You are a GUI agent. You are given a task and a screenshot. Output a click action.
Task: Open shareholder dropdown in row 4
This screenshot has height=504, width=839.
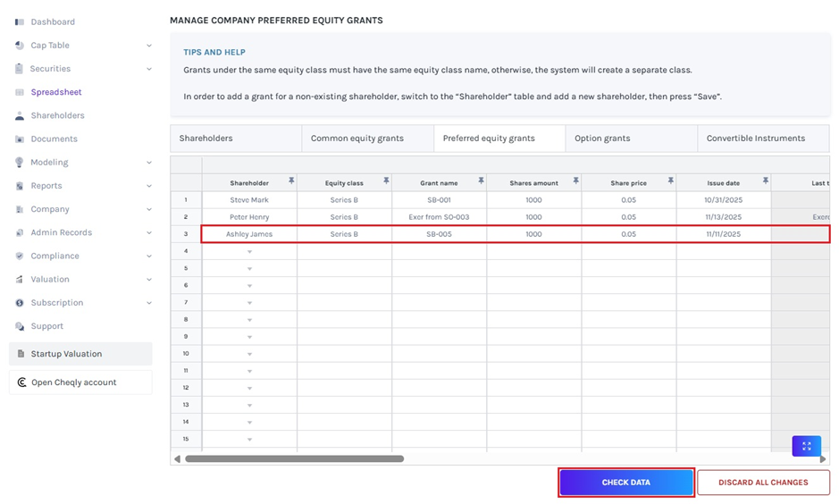249,252
